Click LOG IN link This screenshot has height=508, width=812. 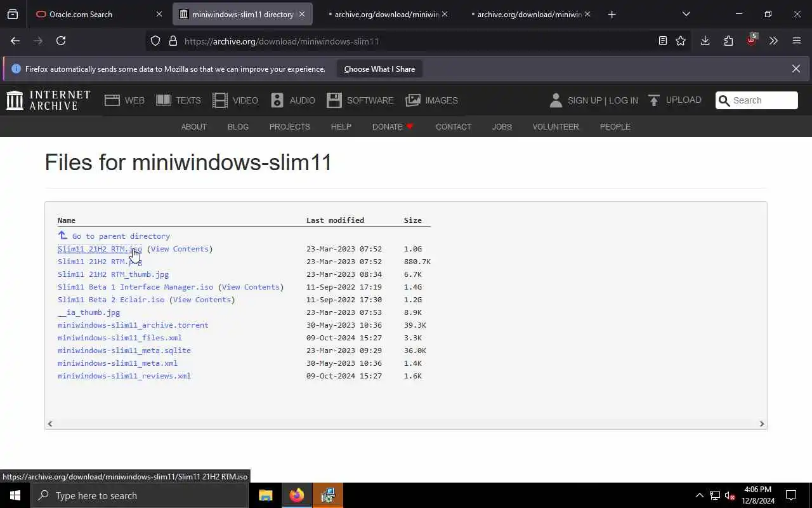(x=623, y=100)
